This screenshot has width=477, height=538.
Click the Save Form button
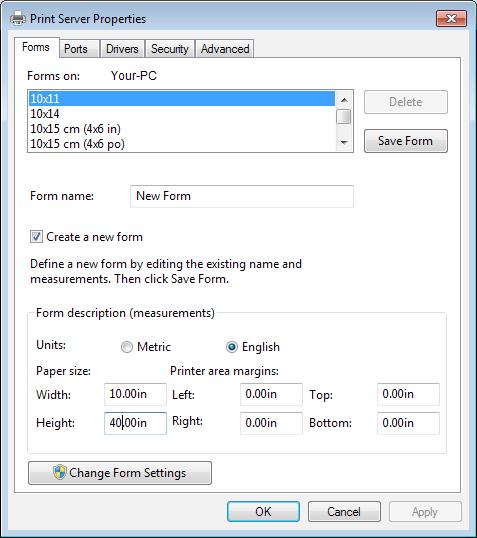(406, 141)
